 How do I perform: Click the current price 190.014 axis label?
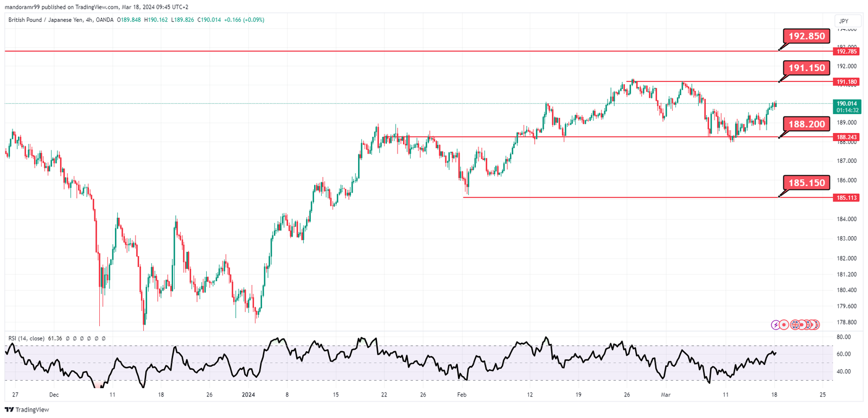click(846, 104)
